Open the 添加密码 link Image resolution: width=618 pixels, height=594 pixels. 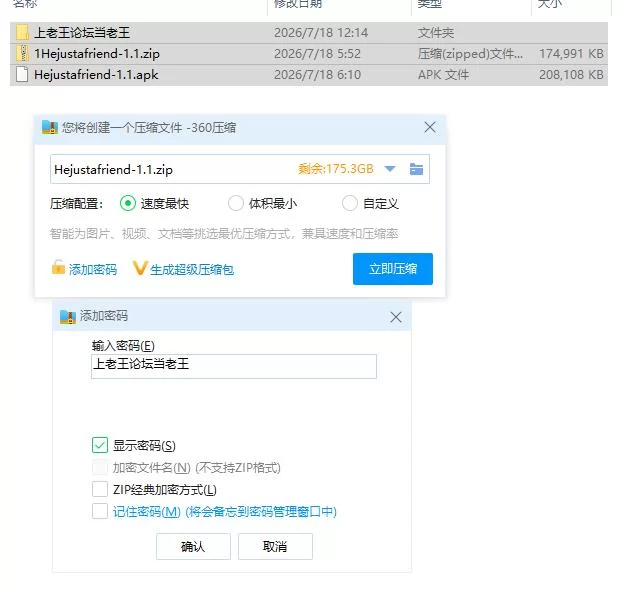[x=93, y=270]
